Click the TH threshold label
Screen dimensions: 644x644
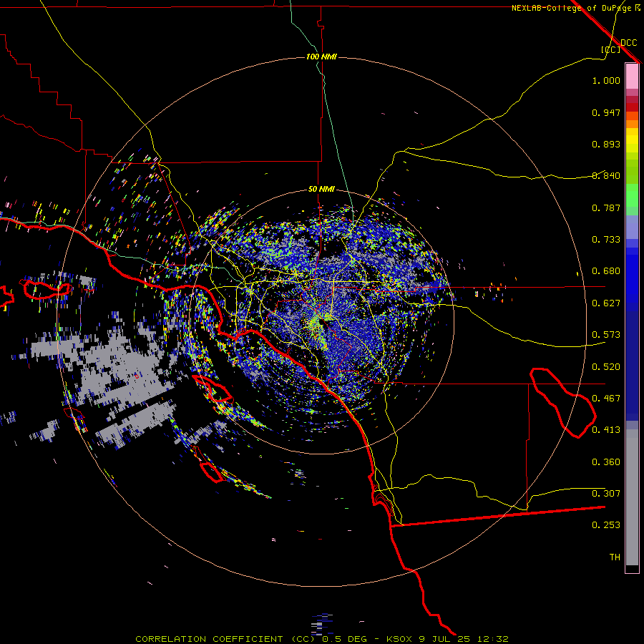615,557
